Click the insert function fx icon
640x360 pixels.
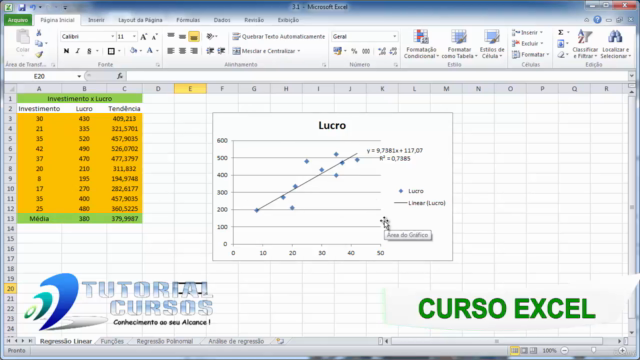pos(120,76)
